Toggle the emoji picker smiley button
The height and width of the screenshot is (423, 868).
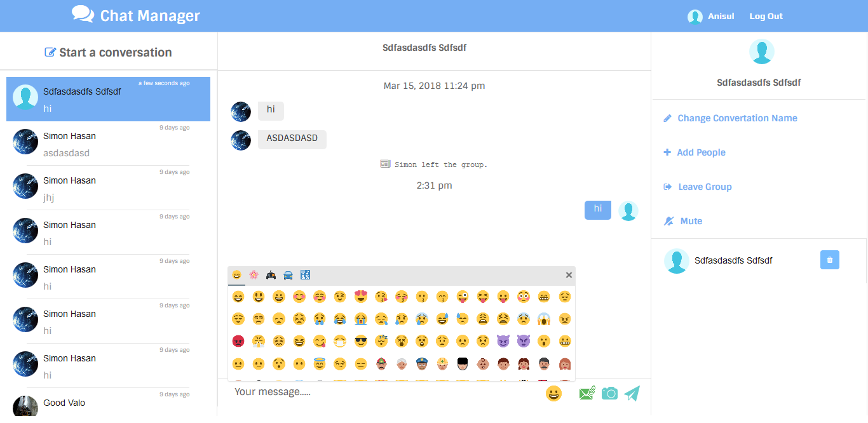(554, 393)
